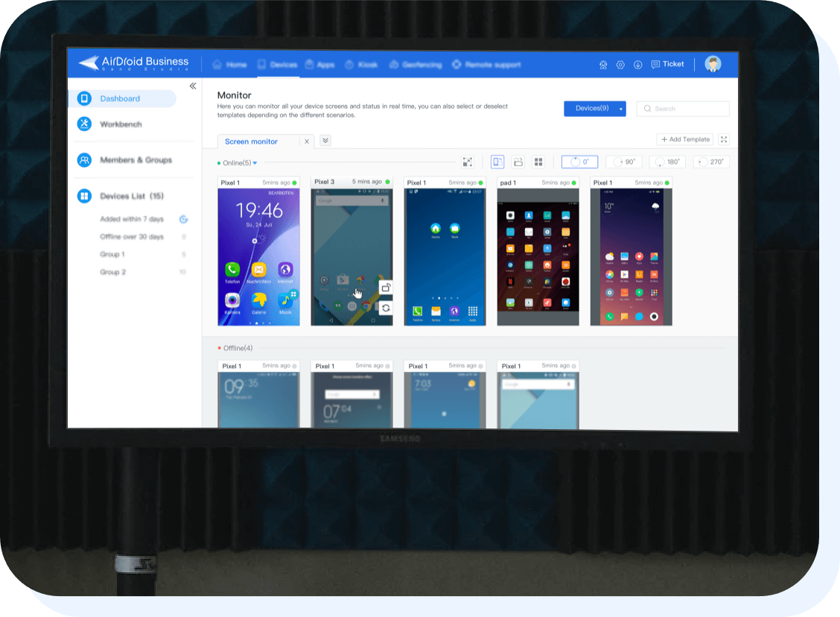Open the Kiosk tab in top navigation
The width and height of the screenshot is (840, 617).
[x=361, y=64]
